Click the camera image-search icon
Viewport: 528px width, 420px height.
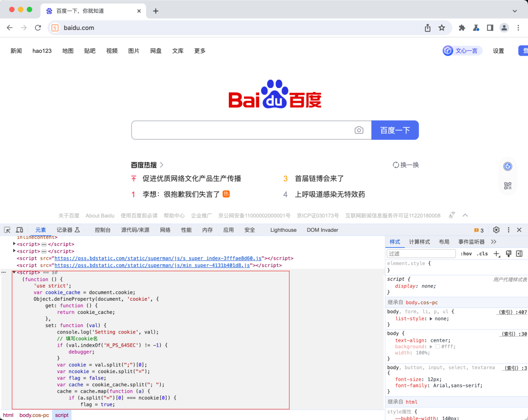359,130
